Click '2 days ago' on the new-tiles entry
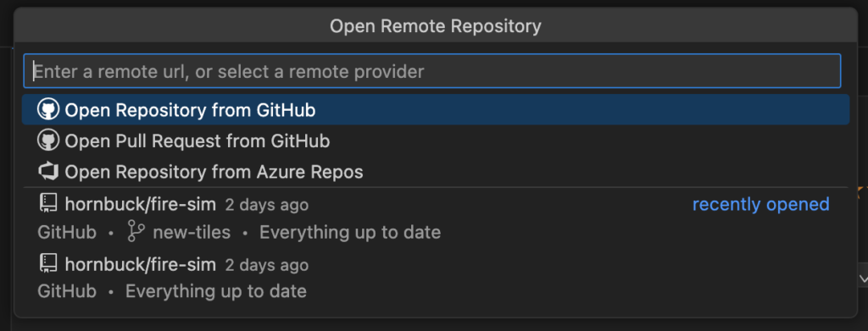This screenshot has width=868, height=331. 267,205
